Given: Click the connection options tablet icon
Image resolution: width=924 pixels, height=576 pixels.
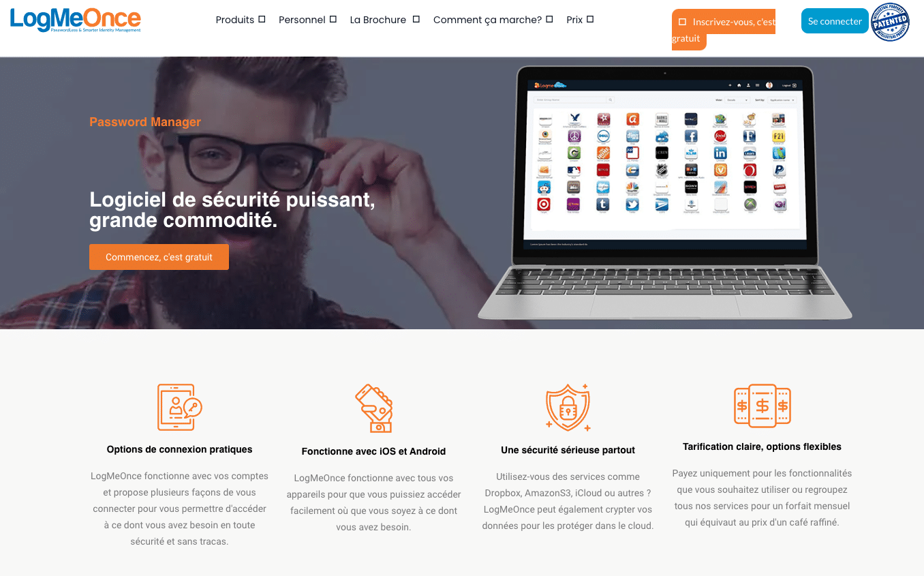Looking at the screenshot, I should click(x=179, y=407).
